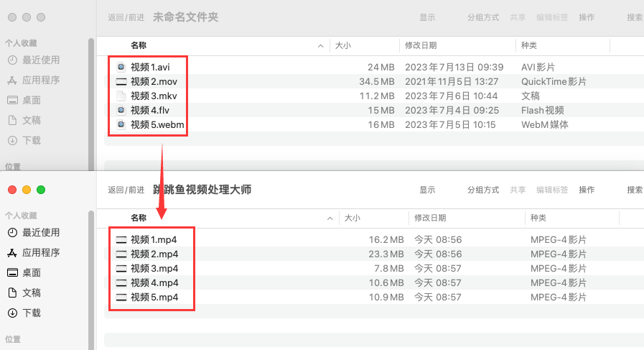Click the 视频5.mp4 movie icon in the bottom window
The height and width of the screenshot is (350, 644).
click(121, 298)
